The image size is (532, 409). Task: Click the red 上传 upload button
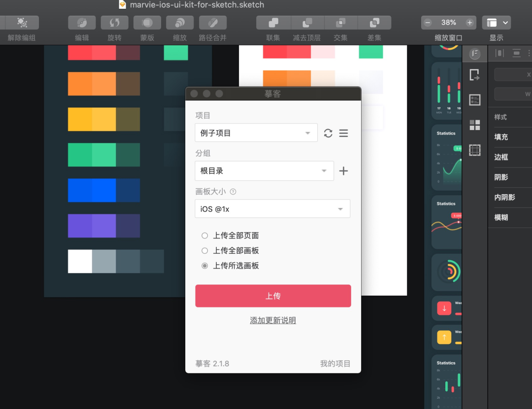click(x=273, y=296)
